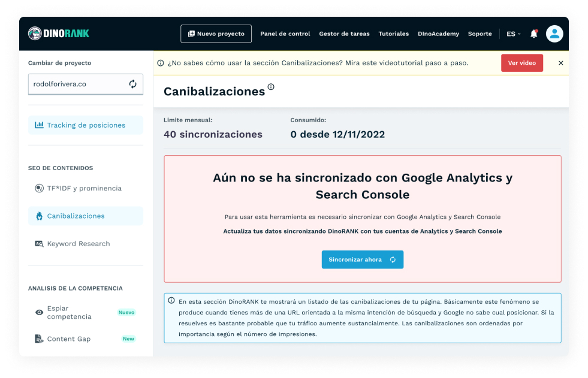Select Canibalizaciones in sidebar
This screenshot has height=378, width=588.
pyautogui.click(x=86, y=216)
